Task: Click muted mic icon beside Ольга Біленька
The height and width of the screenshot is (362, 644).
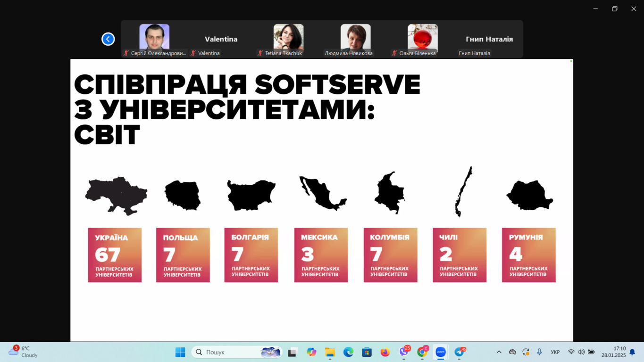Action: click(394, 53)
